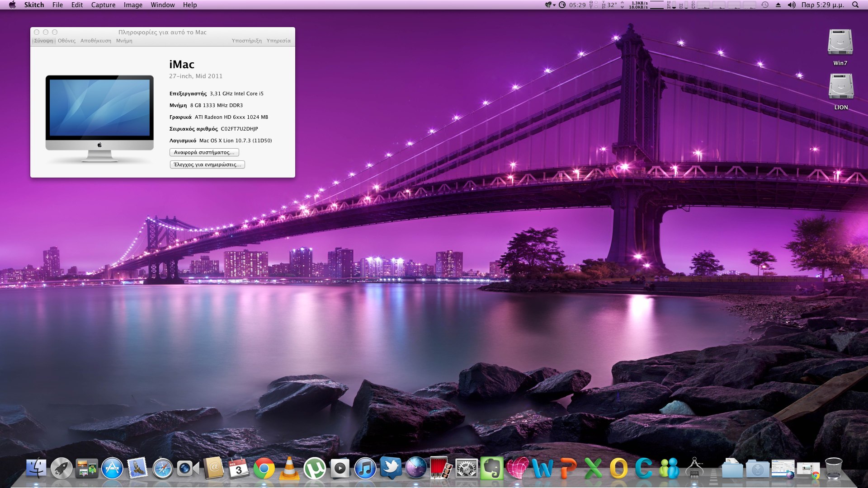Click the iMac computer image
This screenshot has width=868, height=488.
pyautogui.click(x=99, y=118)
